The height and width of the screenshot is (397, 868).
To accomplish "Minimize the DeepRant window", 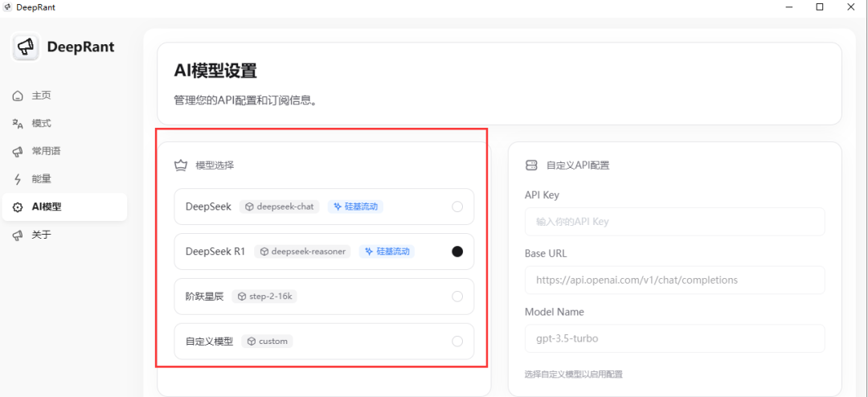I will (x=788, y=7).
